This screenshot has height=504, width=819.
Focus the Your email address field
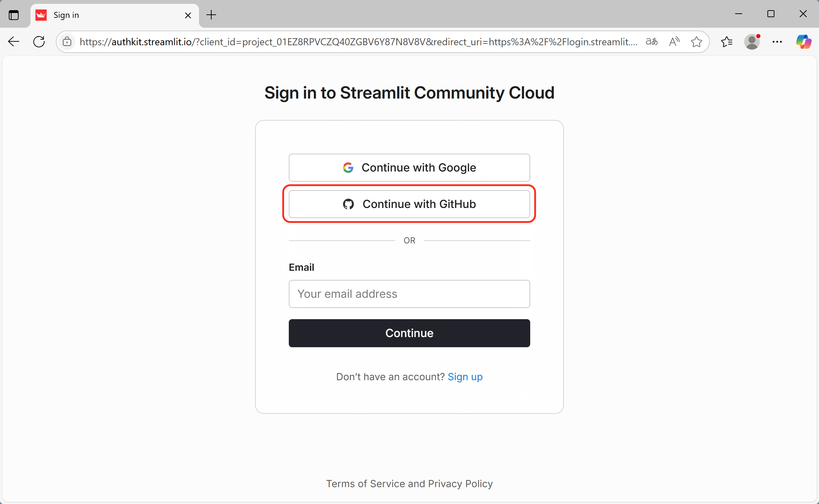pyautogui.click(x=409, y=294)
